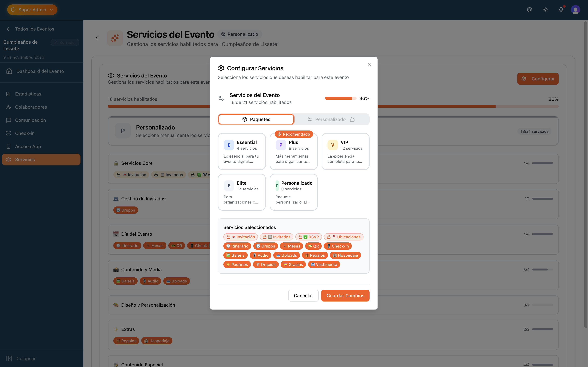Select the Elite package card

point(242,192)
